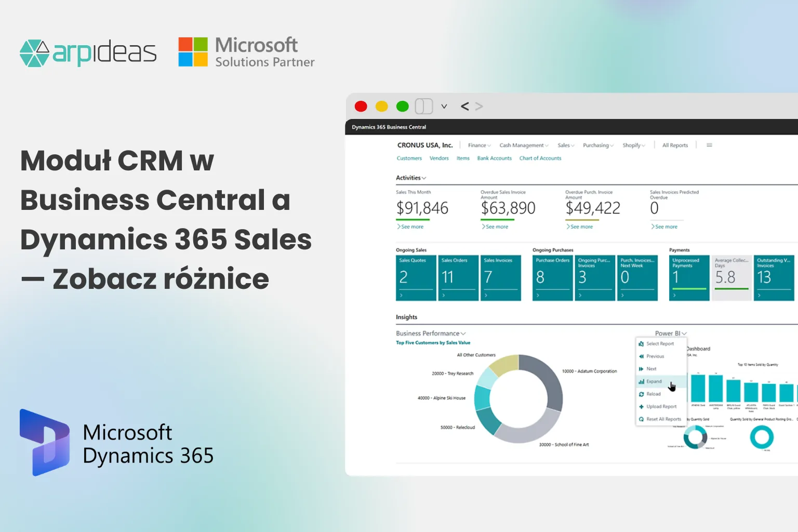Image resolution: width=798 pixels, height=532 pixels.
Task: Open the Average Collection Days tile
Action: click(731, 278)
